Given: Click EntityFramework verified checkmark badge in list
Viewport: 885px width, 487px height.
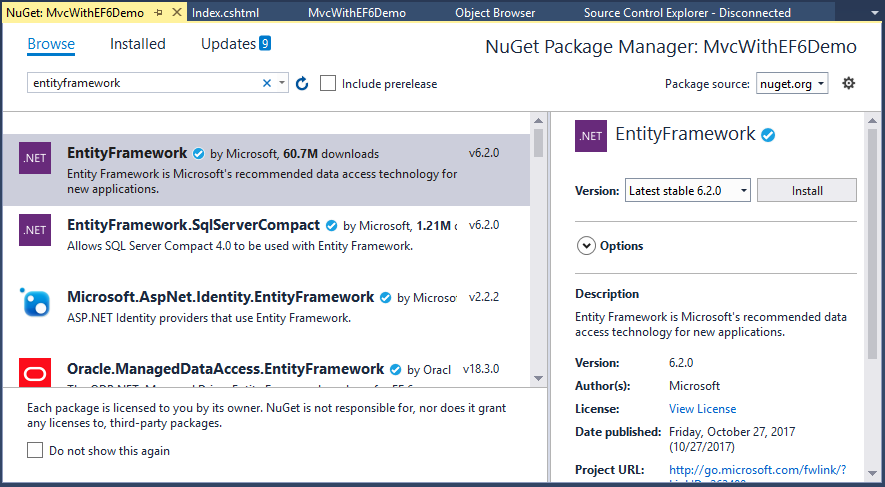Looking at the screenshot, I should (x=198, y=153).
